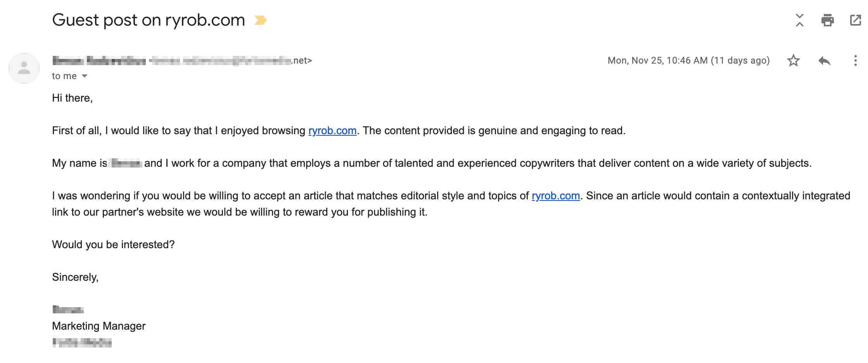Open the ryrob.com link in the fourth paragraph

pyautogui.click(x=555, y=195)
